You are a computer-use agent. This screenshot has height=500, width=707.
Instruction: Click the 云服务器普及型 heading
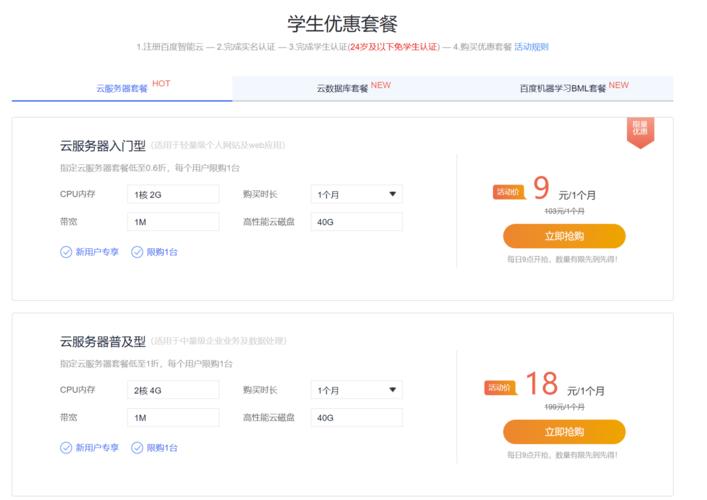click(x=103, y=341)
